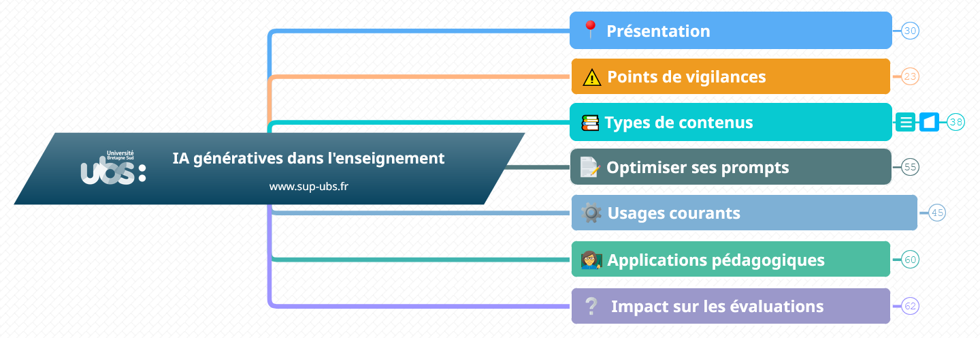
Task: Click the stacked books icon on Types de contenus
Action: [590, 123]
